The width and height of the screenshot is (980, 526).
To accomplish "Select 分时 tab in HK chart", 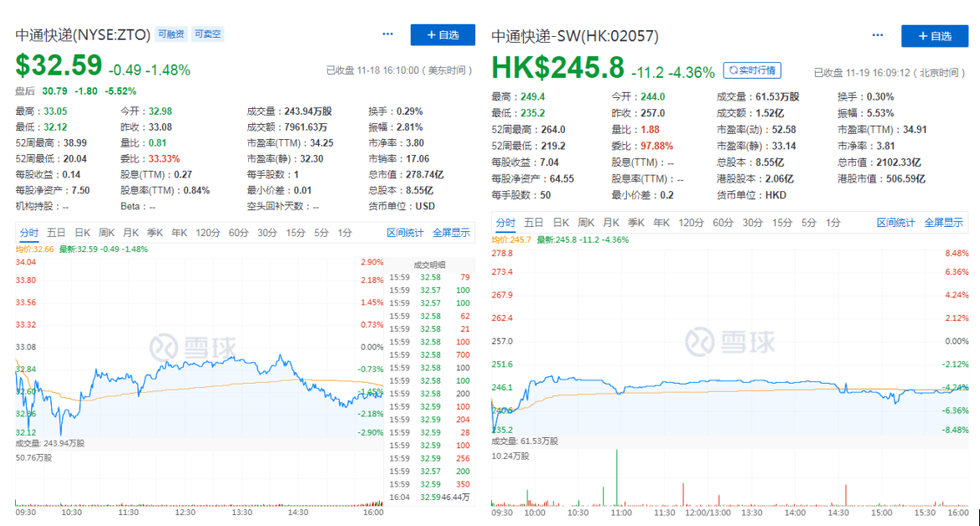I will pos(506,223).
